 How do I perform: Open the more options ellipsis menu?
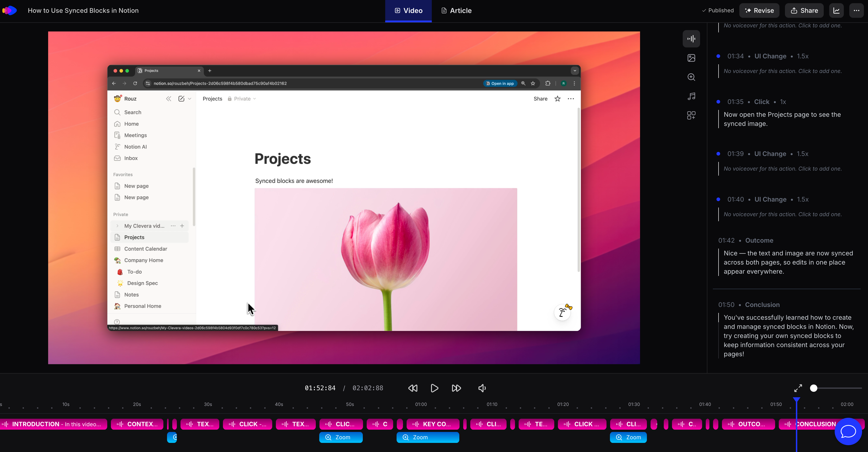(x=857, y=10)
